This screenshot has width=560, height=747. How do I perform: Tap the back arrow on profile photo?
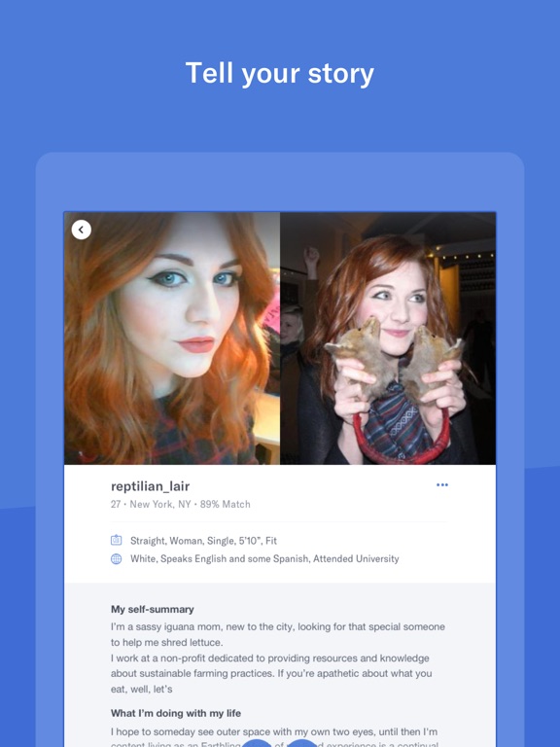82,230
